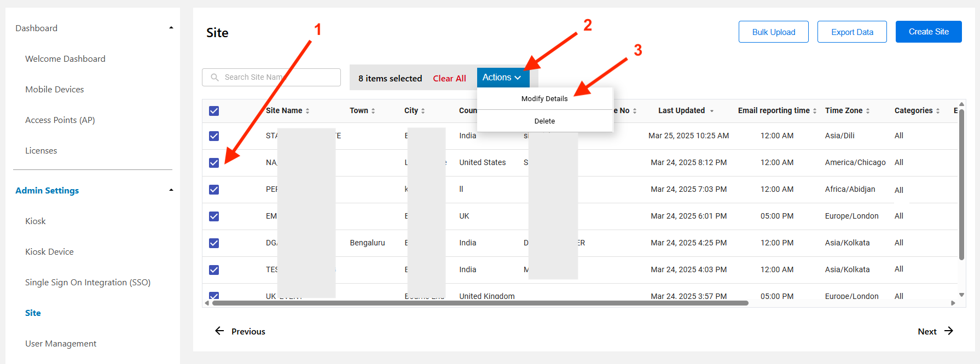Collapse the Dashboard sidebar section
Screen dimensions: 980x364
coord(171,28)
